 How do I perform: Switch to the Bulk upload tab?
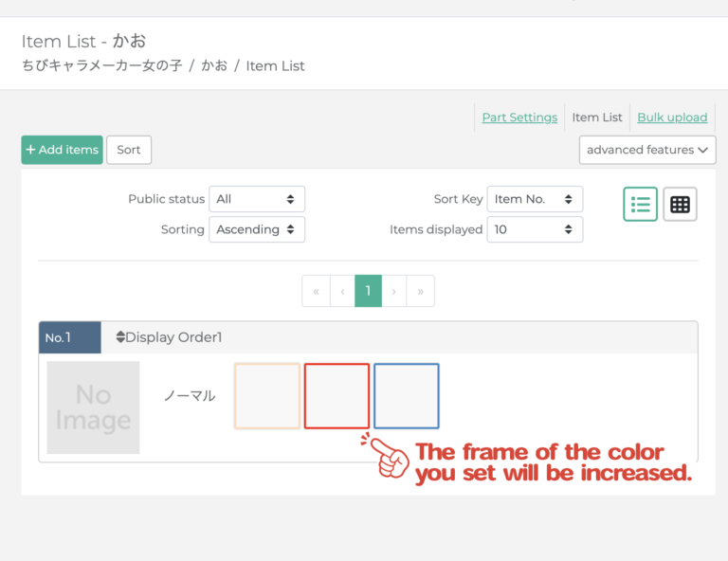pos(672,118)
